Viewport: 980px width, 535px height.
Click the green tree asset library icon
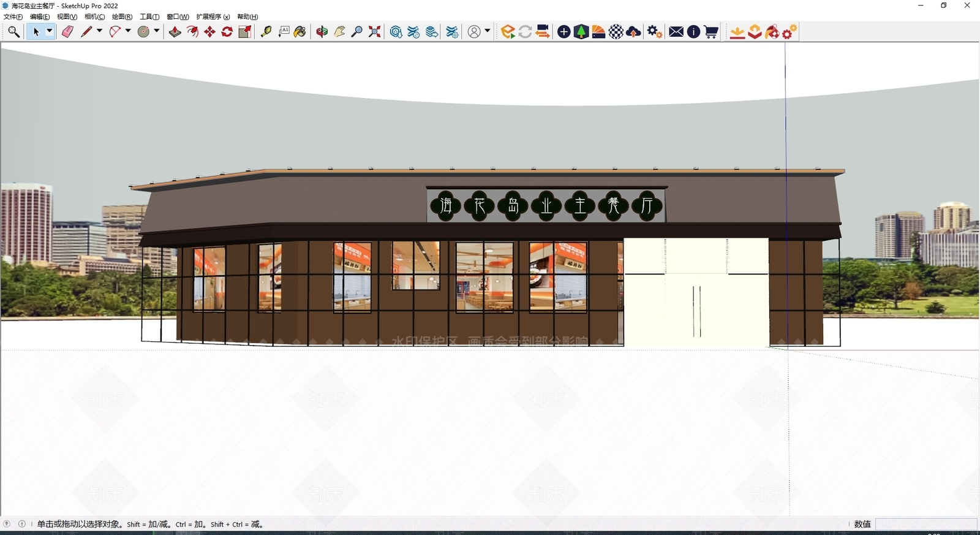(581, 32)
